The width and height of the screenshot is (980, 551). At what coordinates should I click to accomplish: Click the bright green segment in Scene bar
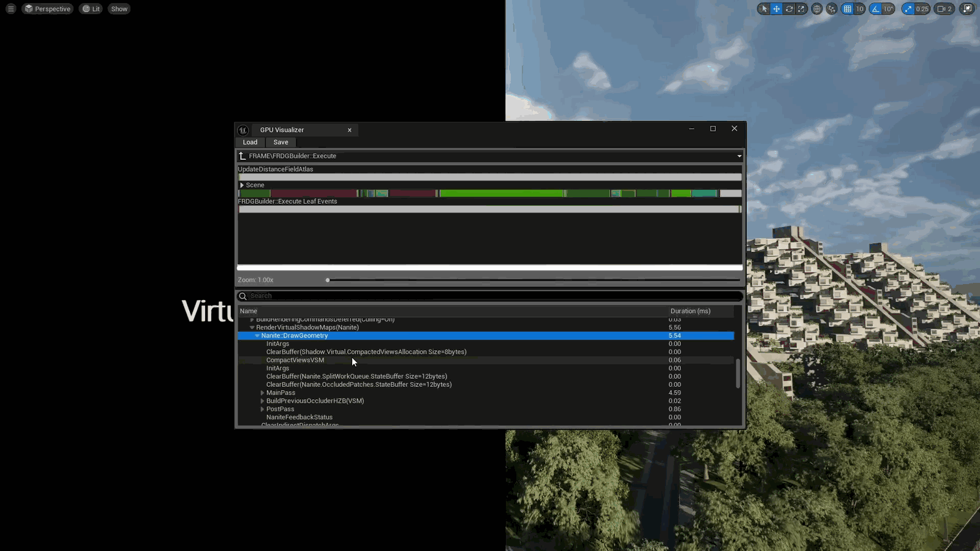click(502, 193)
